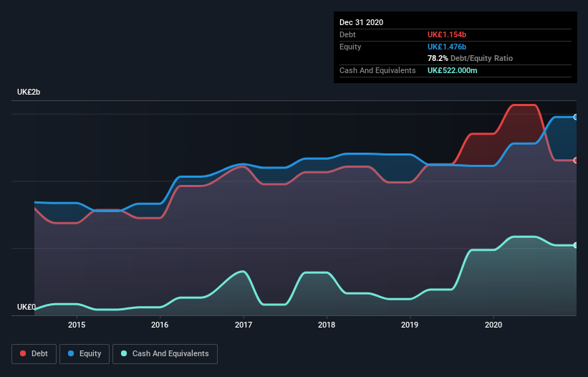Click the teal Cash legend dot
Screen dimensions: 588x377
coord(124,353)
